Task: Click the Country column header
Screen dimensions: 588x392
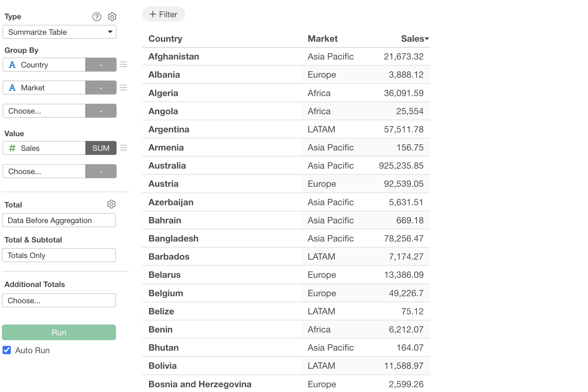Action: click(x=165, y=39)
